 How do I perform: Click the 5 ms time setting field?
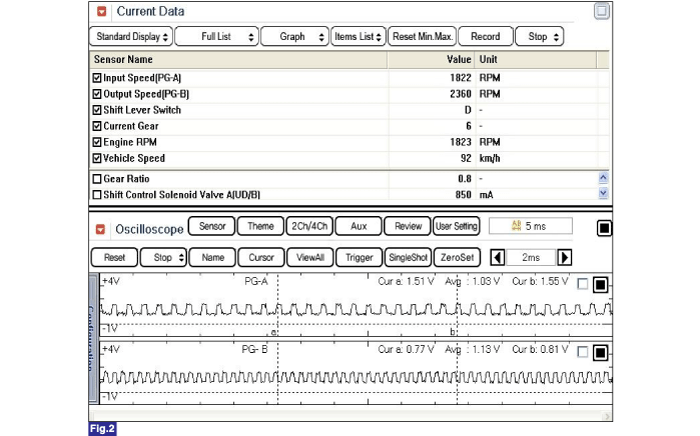click(x=528, y=227)
